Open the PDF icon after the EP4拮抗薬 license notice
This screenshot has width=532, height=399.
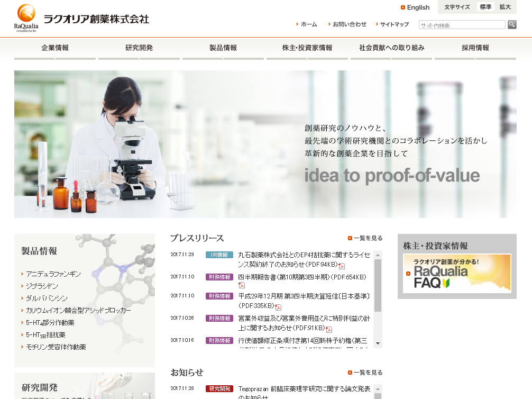(x=342, y=266)
